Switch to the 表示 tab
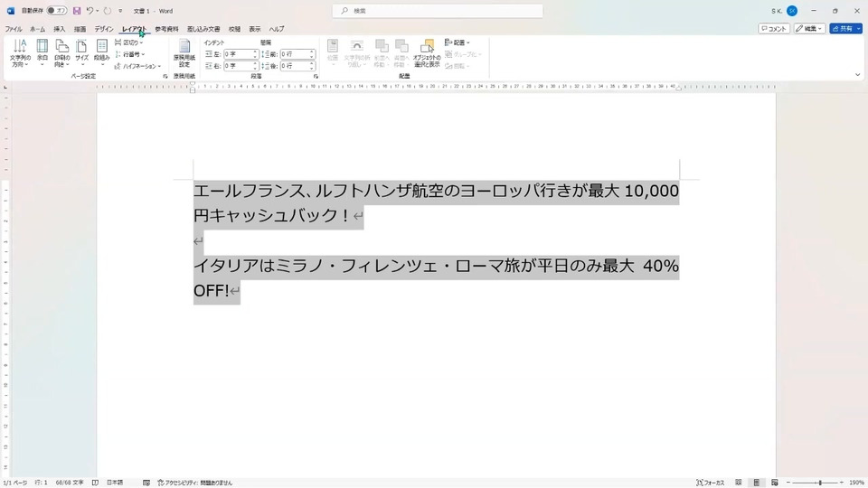868x488 pixels. click(x=255, y=29)
